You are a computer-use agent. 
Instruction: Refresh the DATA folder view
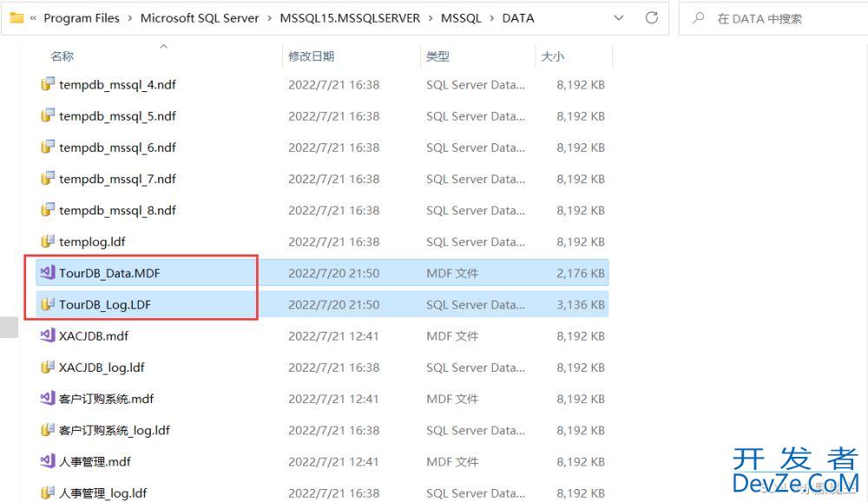(x=652, y=17)
